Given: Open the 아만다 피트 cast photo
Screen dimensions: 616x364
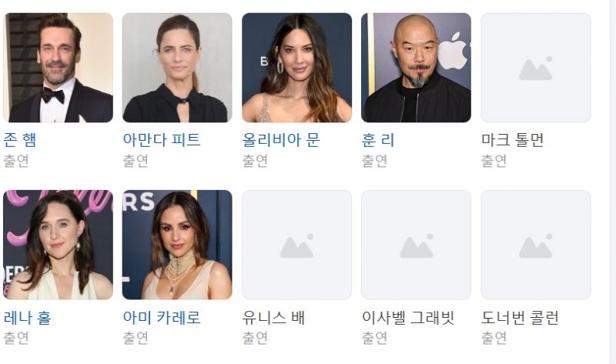Looking at the screenshot, I should pos(177,68).
